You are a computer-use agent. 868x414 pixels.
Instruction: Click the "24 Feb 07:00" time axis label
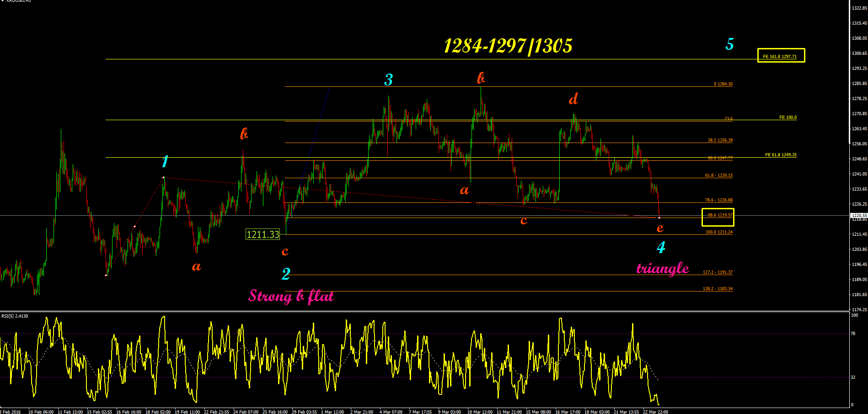(246, 412)
